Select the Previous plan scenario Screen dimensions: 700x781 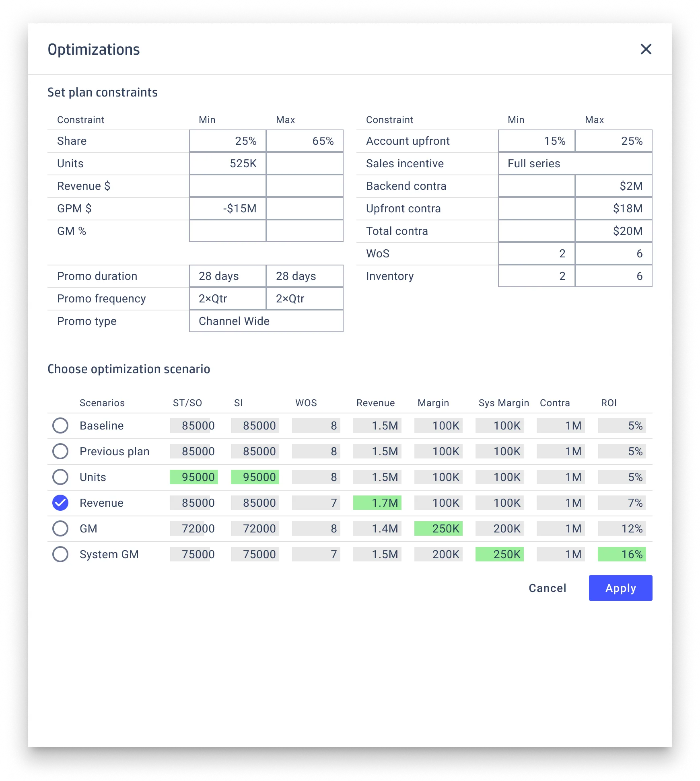(x=60, y=451)
